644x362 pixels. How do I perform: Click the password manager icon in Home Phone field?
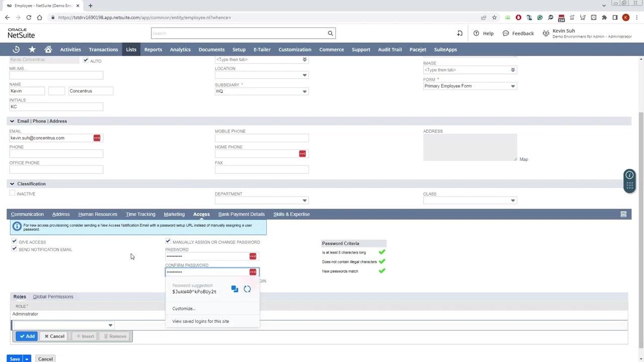(302, 153)
